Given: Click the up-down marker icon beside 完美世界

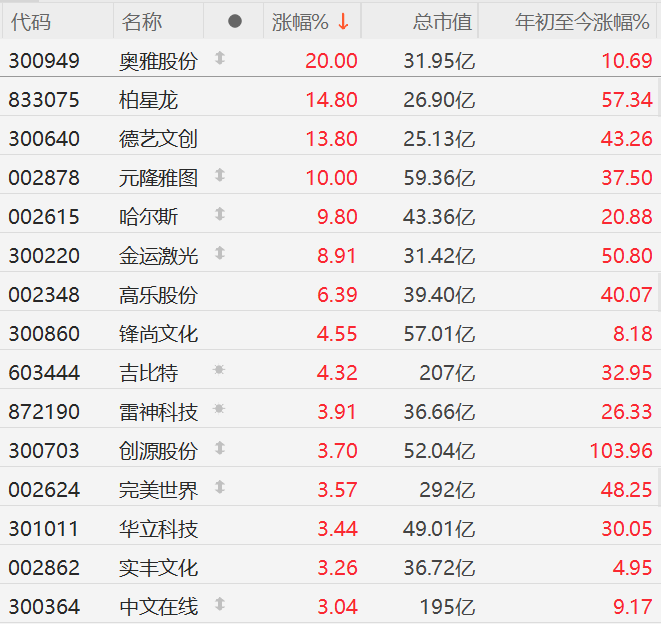Looking at the screenshot, I should (x=220, y=487).
